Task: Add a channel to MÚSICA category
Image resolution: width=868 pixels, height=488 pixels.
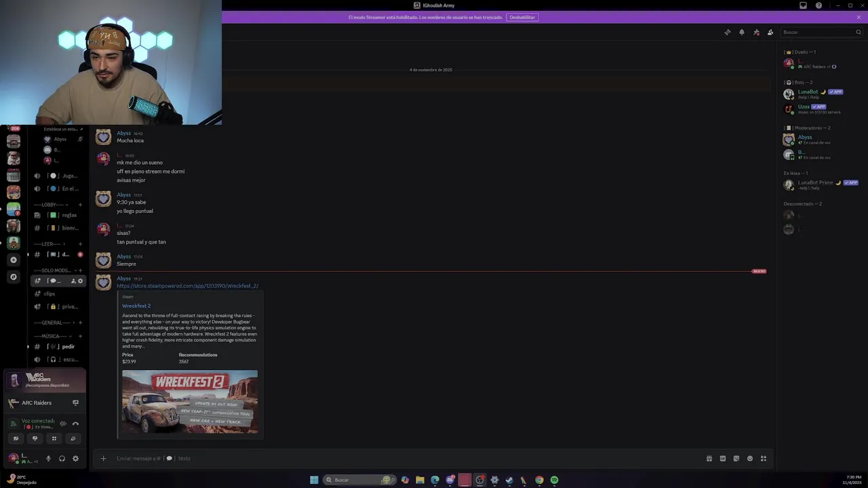Action: [x=80, y=336]
